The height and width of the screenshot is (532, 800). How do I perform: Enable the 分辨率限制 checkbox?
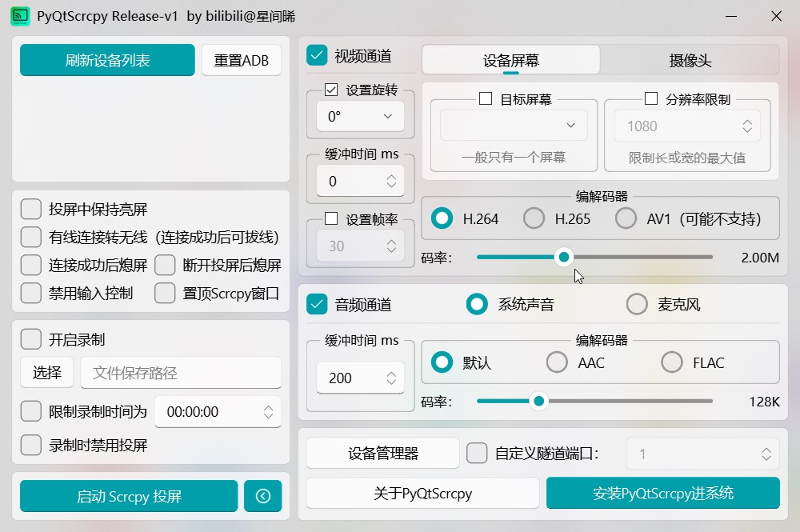(x=652, y=98)
